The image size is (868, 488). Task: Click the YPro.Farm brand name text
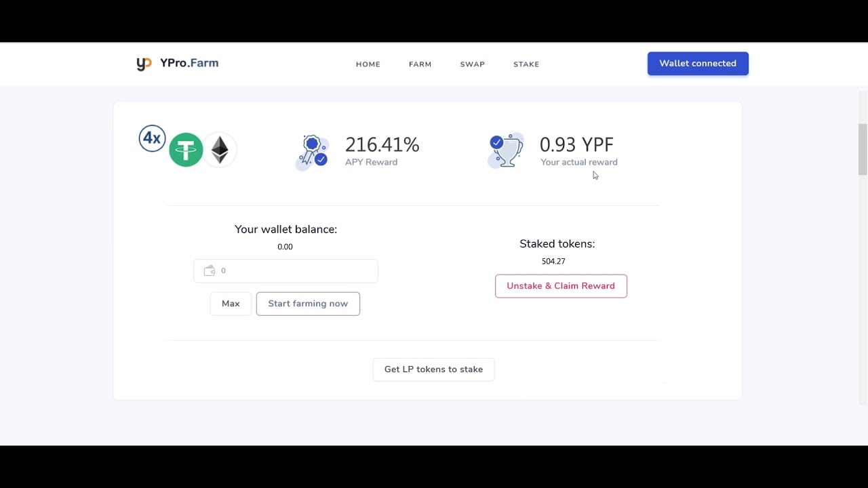(189, 63)
